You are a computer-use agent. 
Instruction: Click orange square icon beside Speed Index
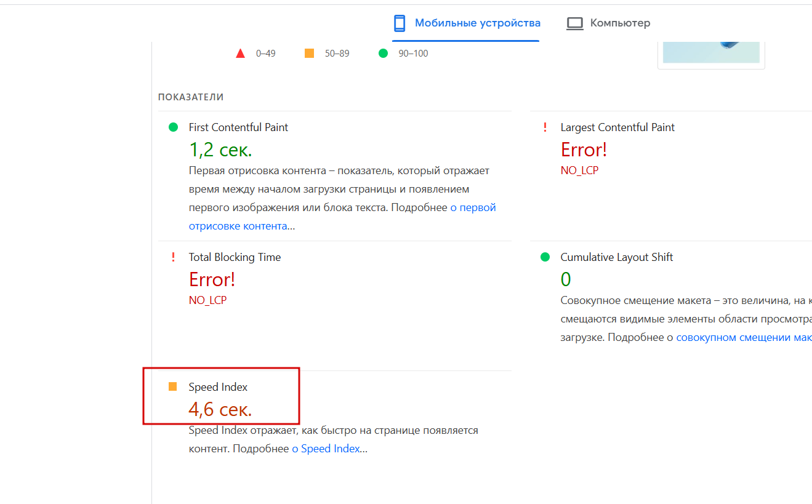tap(173, 387)
